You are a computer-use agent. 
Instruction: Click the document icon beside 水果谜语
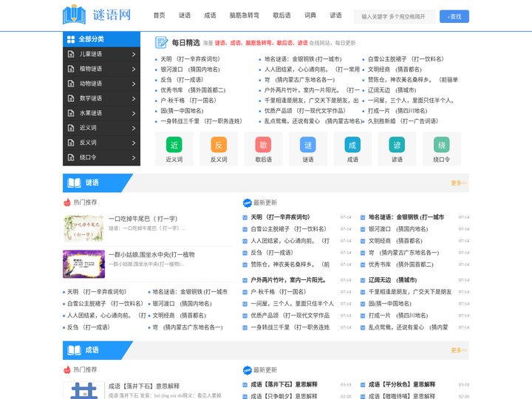click(71, 113)
